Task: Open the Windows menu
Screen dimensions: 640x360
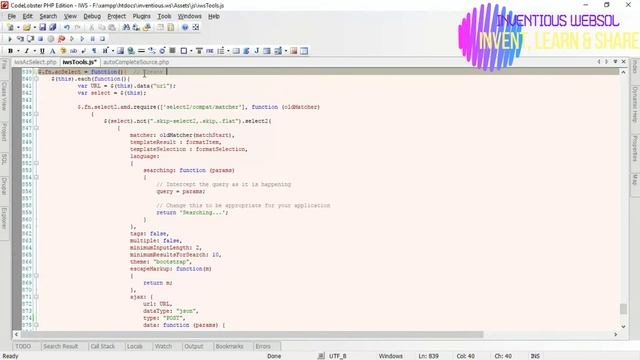Action: click(189, 16)
